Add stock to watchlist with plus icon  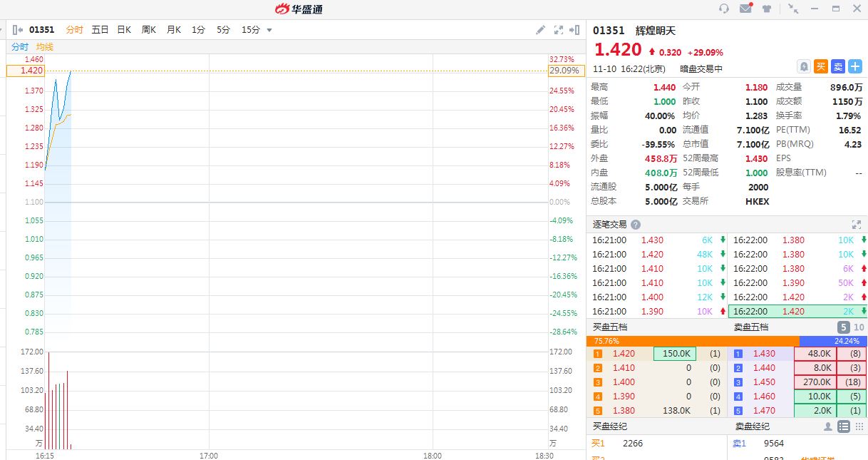855,66
